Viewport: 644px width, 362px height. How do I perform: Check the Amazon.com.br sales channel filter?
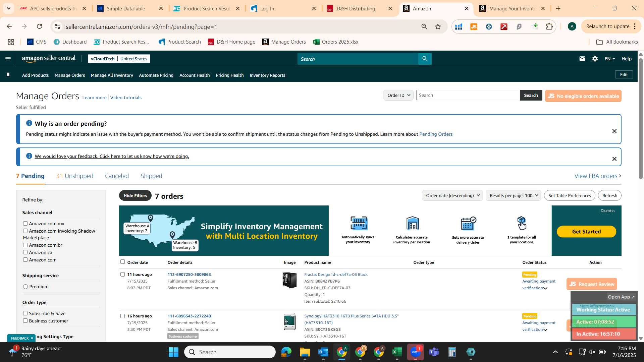(x=25, y=245)
